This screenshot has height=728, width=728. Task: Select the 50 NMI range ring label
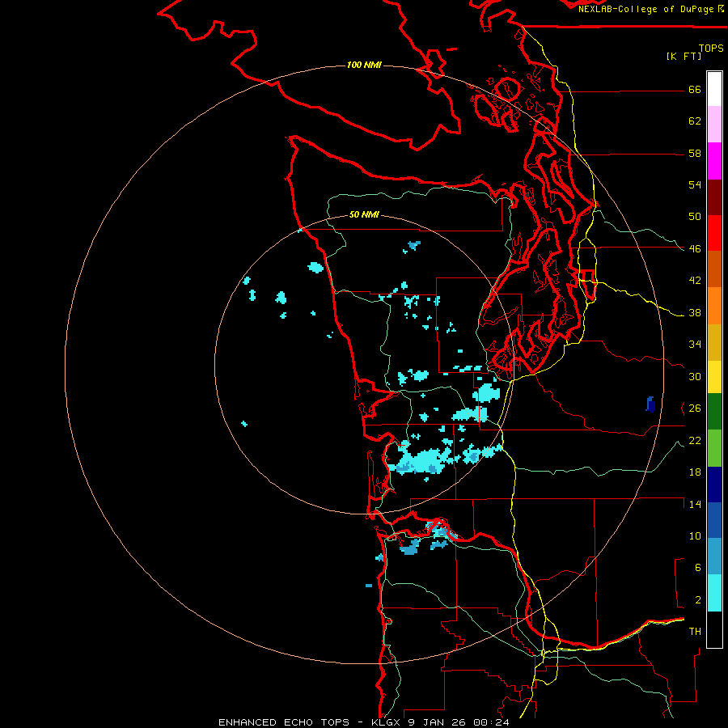pyautogui.click(x=364, y=214)
